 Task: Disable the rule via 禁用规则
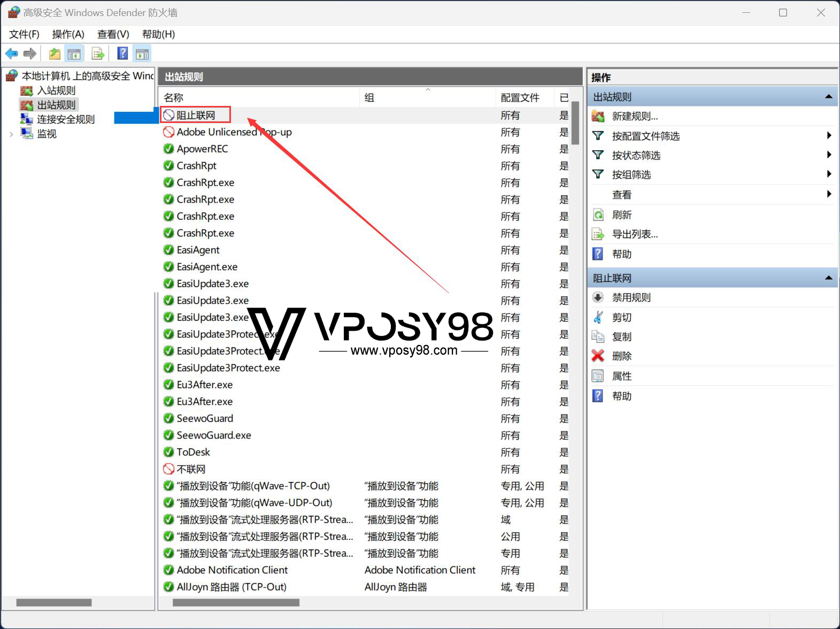631,297
